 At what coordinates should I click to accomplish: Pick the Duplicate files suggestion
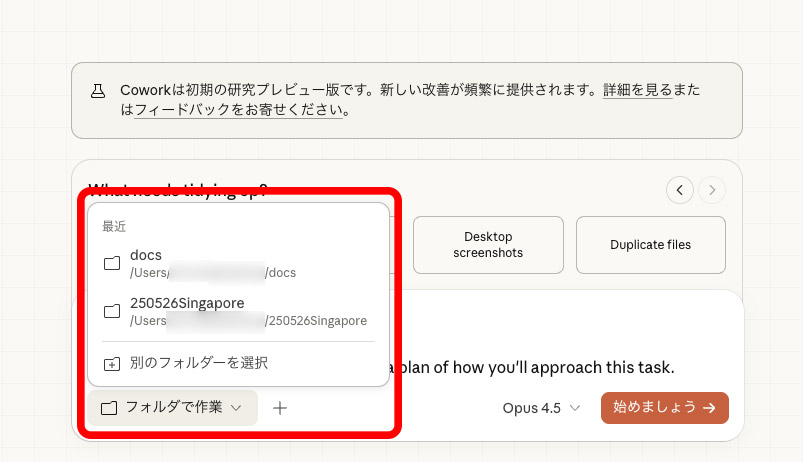(x=650, y=245)
